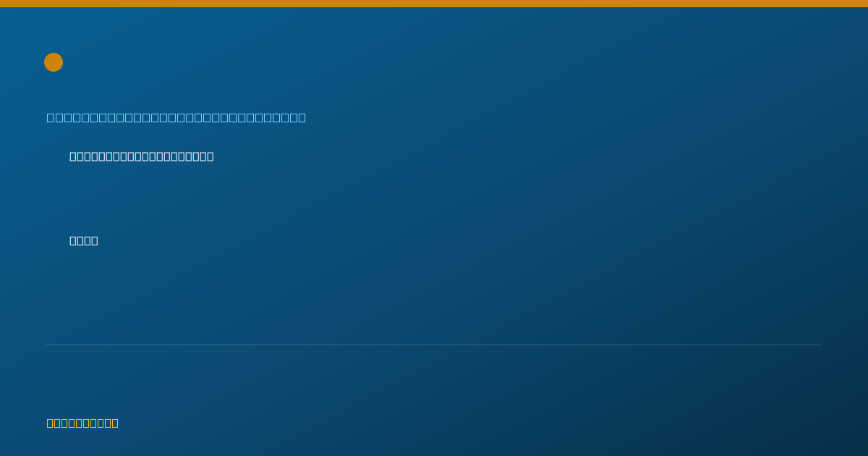The image size is (868, 456).
Task: Click the middle of the white subtitle line
Action: [142, 156]
